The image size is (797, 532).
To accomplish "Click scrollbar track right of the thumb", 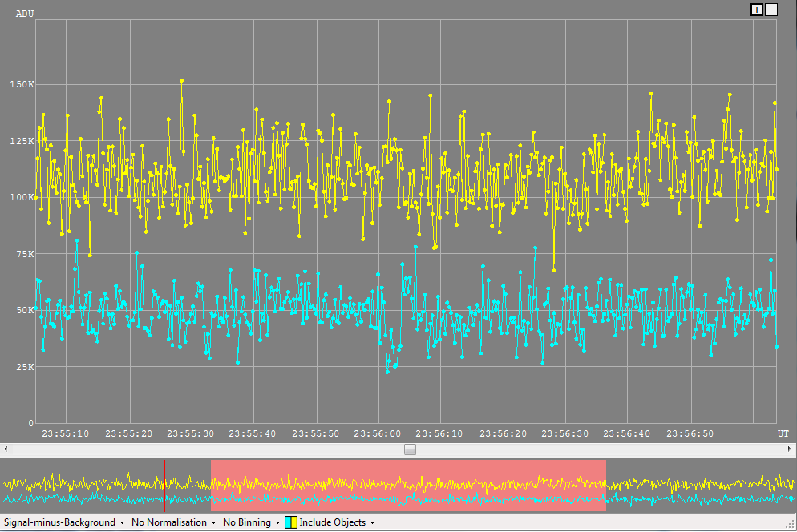I will 601,449.
